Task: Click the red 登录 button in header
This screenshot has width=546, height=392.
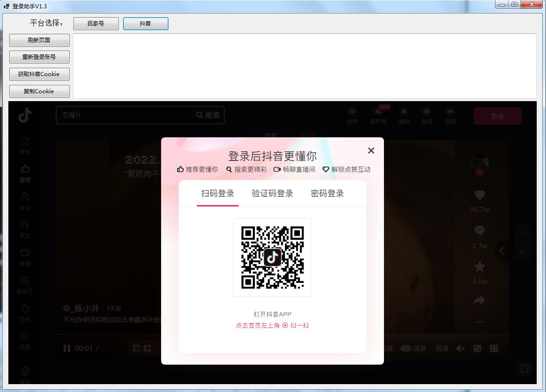Action: (x=498, y=116)
